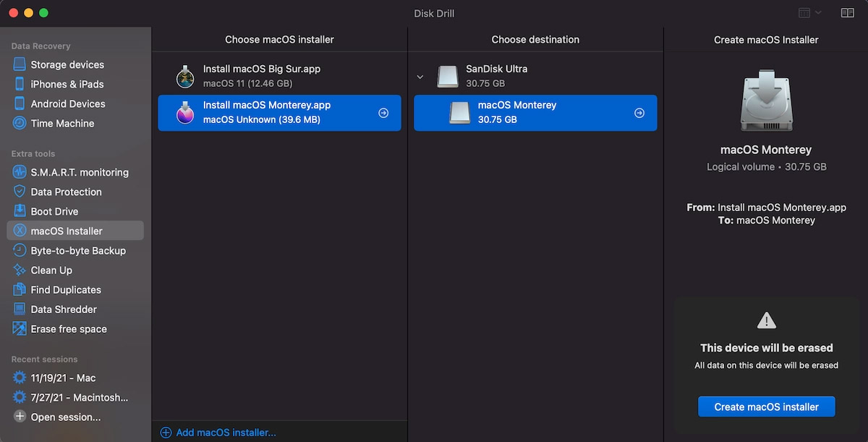The height and width of the screenshot is (442, 868).
Task: Click the Storage devices sidebar icon
Action: coord(20,64)
